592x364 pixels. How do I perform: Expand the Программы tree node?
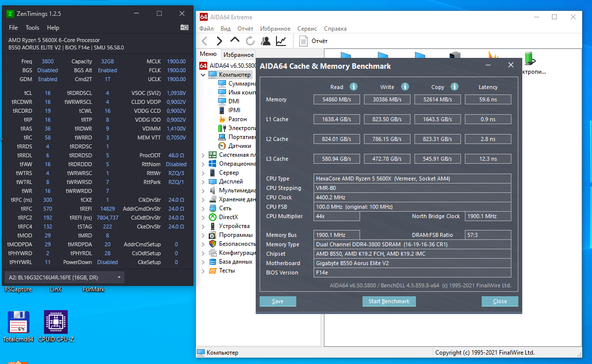203,235
